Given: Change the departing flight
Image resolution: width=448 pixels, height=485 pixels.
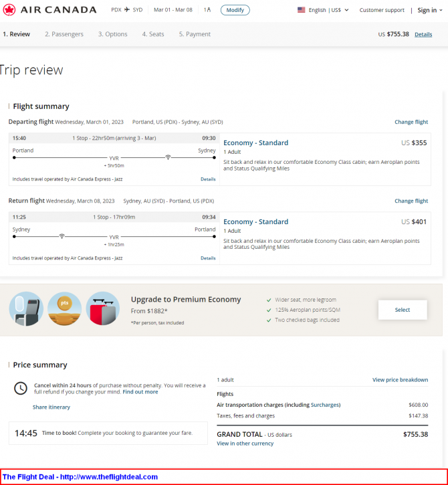Looking at the screenshot, I should pyautogui.click(x=411, y=122).
